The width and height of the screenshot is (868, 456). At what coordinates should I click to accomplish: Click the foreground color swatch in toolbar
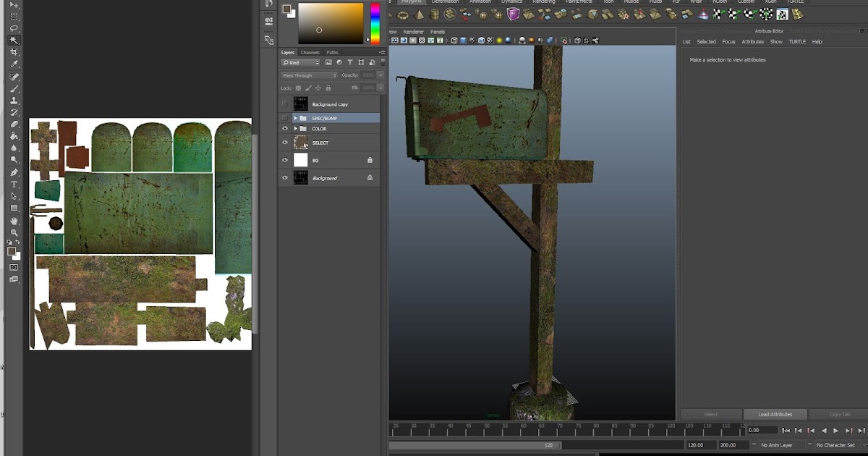(12, 251)
